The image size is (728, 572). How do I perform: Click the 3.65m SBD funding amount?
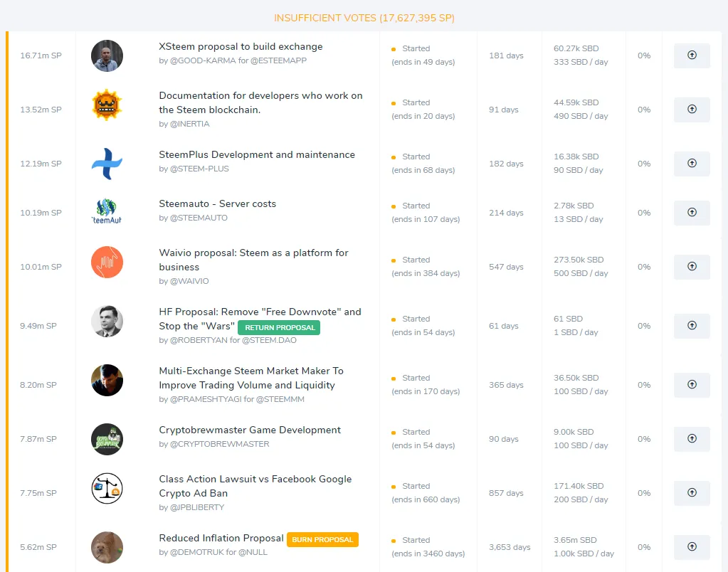(x=575, y=540)
